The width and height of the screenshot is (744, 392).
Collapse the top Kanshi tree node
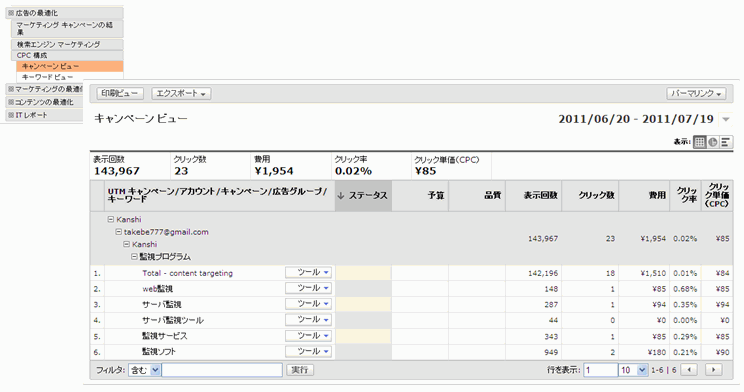pyautogui.click(x=111, y=219)
